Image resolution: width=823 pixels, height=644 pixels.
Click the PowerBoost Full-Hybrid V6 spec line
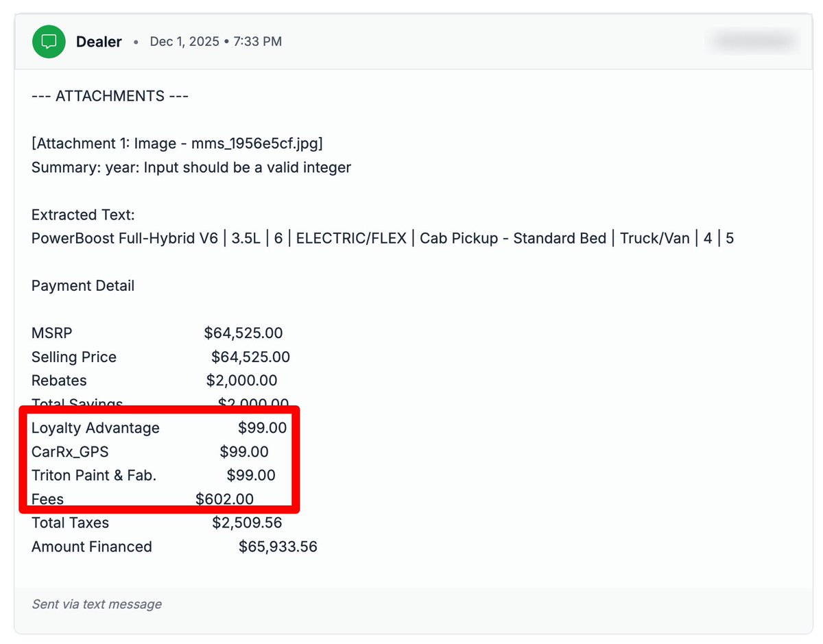(383, 239)
